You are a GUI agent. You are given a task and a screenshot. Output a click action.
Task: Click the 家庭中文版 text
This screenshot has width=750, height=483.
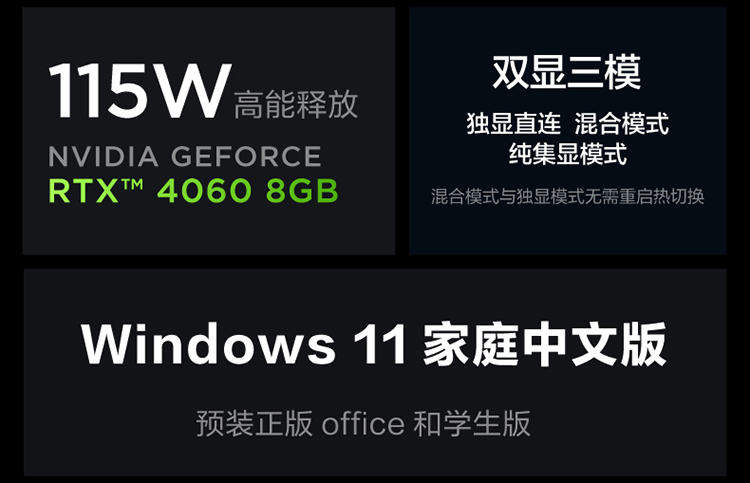coord(544,344)
